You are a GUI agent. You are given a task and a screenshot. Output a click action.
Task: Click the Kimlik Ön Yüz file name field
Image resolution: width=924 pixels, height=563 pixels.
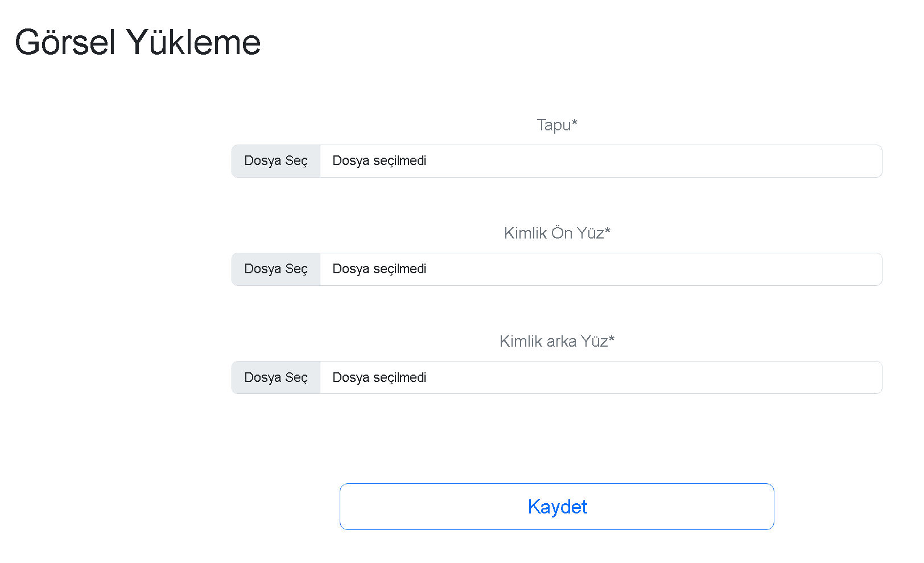(x=600, y=269)
